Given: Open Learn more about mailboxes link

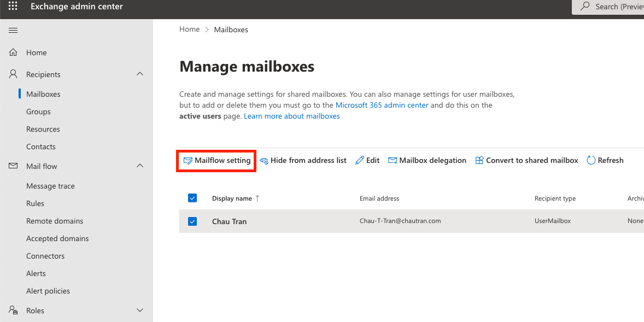Looking at the screenshot, I should click(x=291, y=116).
